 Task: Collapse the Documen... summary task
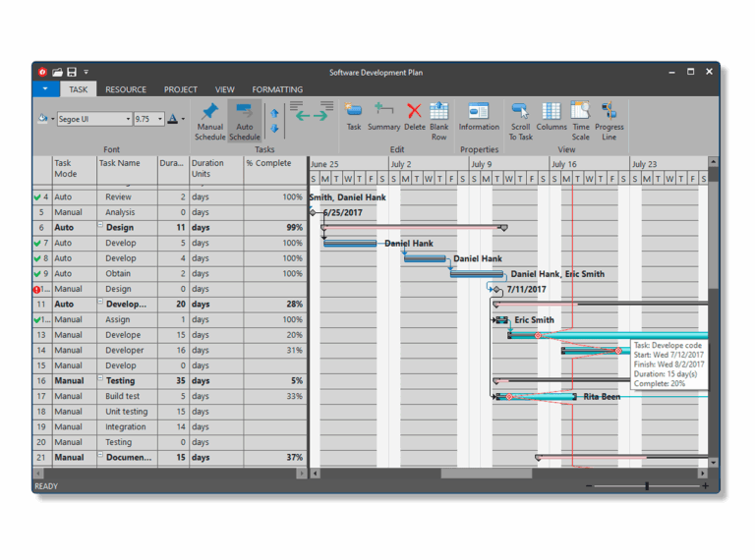click(100, 455)
